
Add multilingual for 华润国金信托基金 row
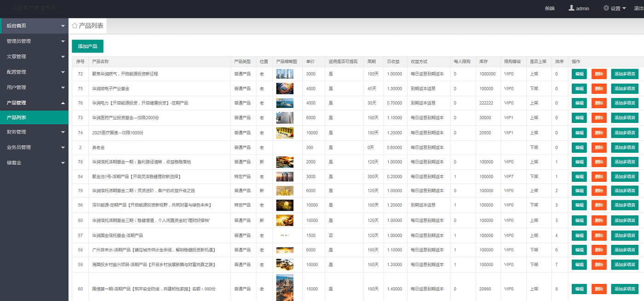(x=625, y=236)
